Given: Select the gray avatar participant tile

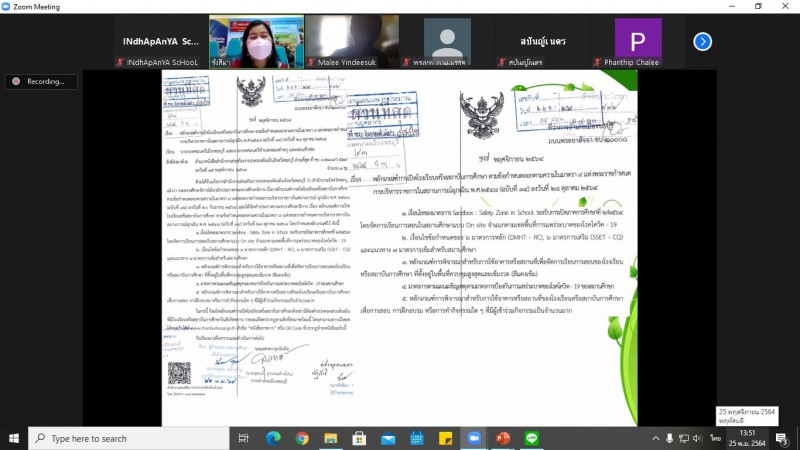Looking at the screenshot, I should pyautogui.click(x=447, y=42).
